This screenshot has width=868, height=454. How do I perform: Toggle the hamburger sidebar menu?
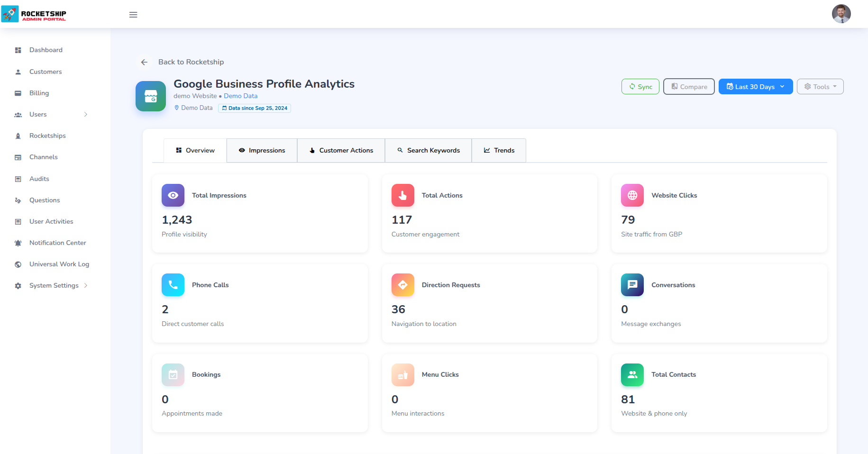point(133,15)
